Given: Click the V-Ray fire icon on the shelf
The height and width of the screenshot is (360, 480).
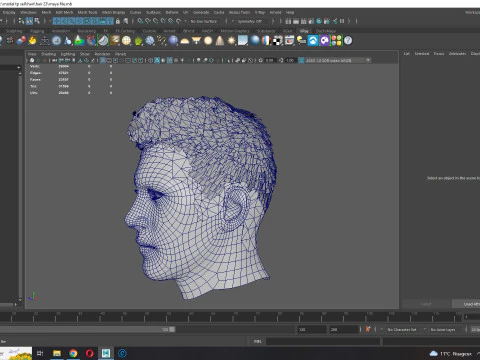Looking at the screenshot, I should point(32,41).
